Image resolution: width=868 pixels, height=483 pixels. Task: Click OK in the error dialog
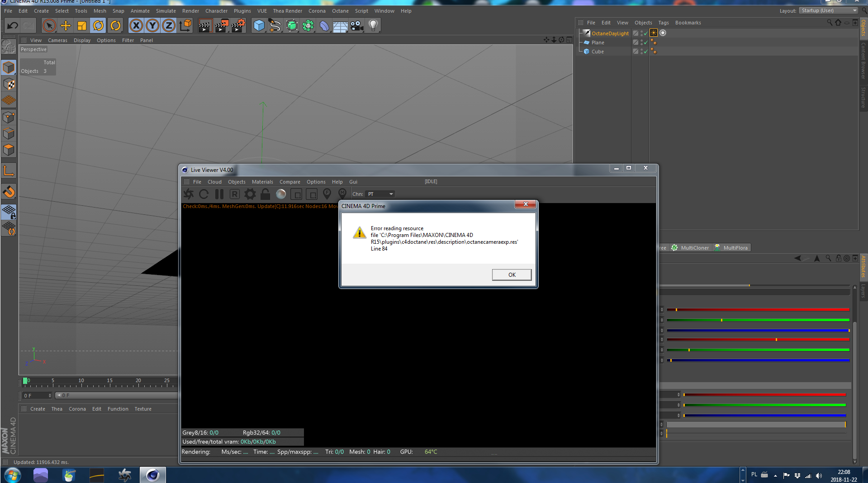coord(512,275)
